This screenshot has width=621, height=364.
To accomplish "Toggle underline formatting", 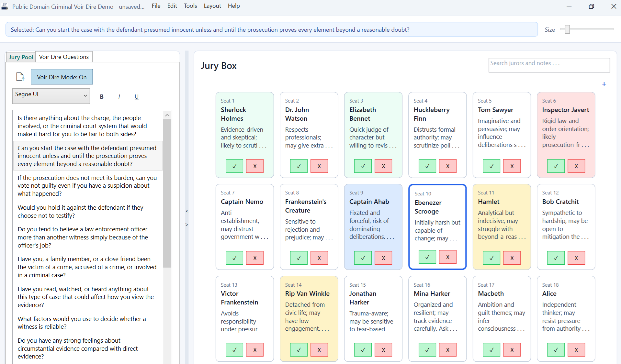I will [x=137, y=96].
